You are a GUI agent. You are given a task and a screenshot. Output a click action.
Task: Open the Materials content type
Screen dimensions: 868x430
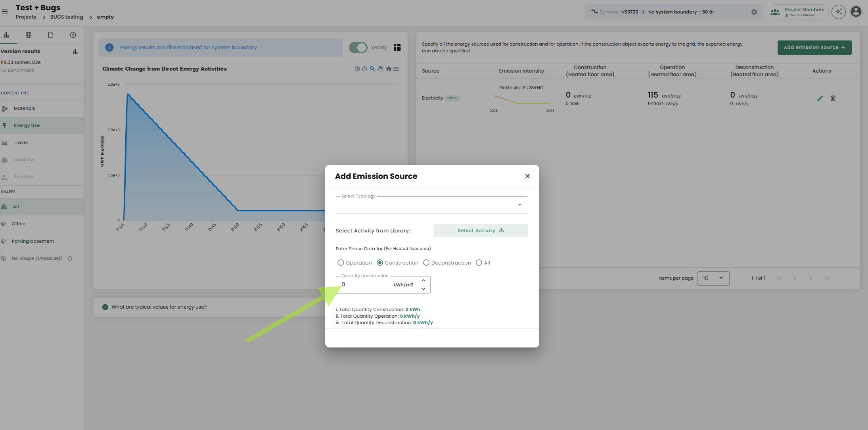coord(24,108)
